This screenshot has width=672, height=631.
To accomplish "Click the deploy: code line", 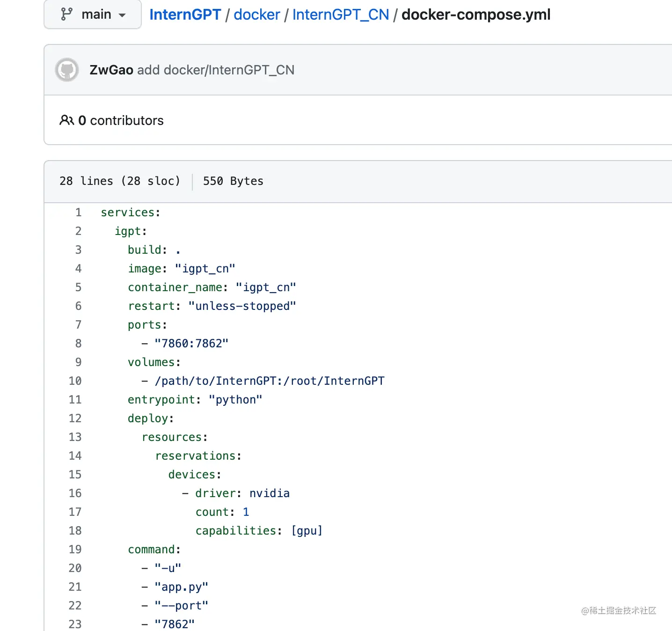I will tap(151, 418).
